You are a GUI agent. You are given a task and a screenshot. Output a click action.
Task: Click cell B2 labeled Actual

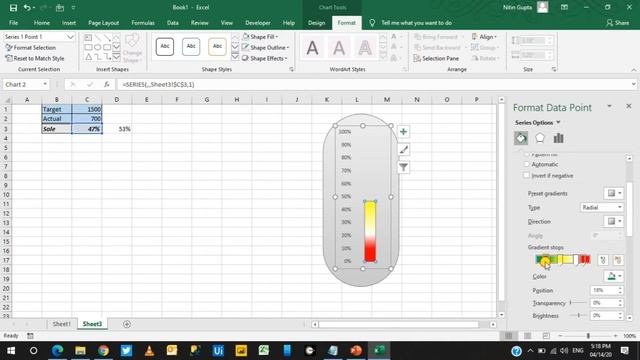click(57, 119)
